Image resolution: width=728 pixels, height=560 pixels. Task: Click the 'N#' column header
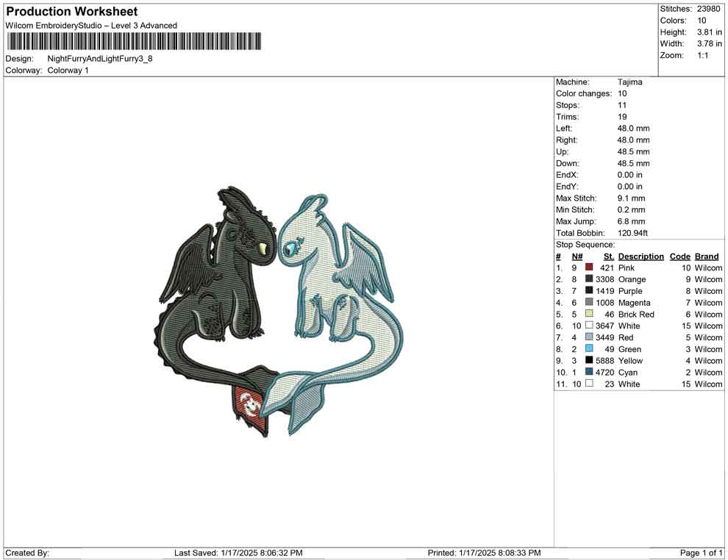(x=577, y=256)
